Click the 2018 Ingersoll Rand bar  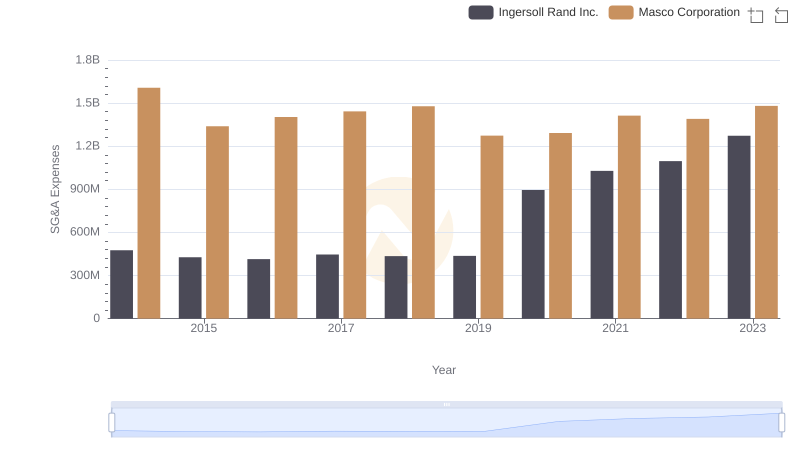pyautogui.click(x=396, y=287)
